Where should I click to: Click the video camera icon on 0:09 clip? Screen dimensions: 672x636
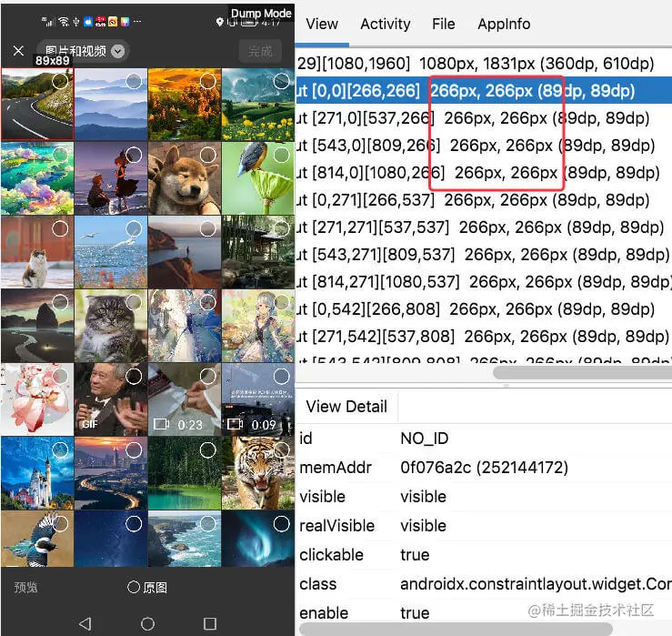pyautogui.click(x=235, y=425)
